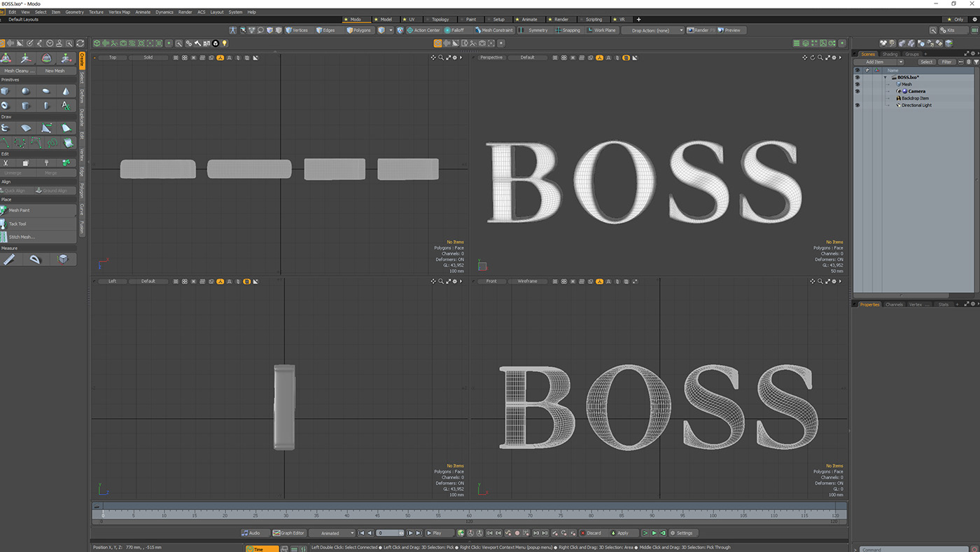Select the Text tool in Primitives

coord(66,106)
